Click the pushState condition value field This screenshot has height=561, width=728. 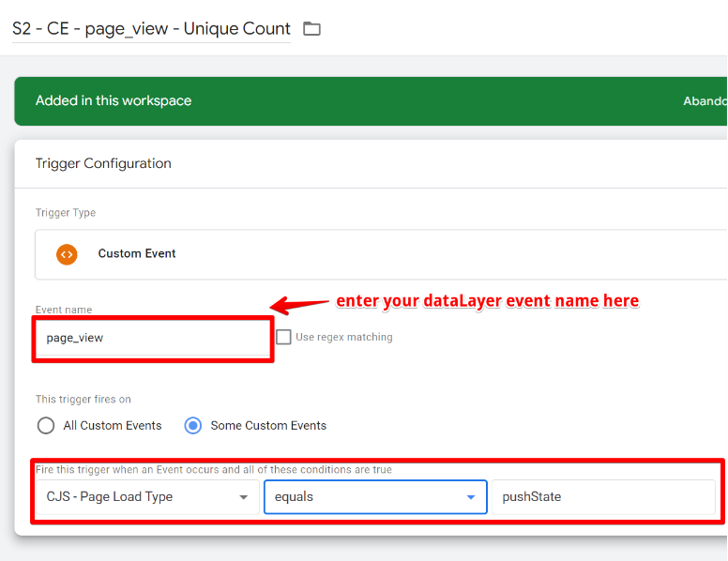(603, 497)
